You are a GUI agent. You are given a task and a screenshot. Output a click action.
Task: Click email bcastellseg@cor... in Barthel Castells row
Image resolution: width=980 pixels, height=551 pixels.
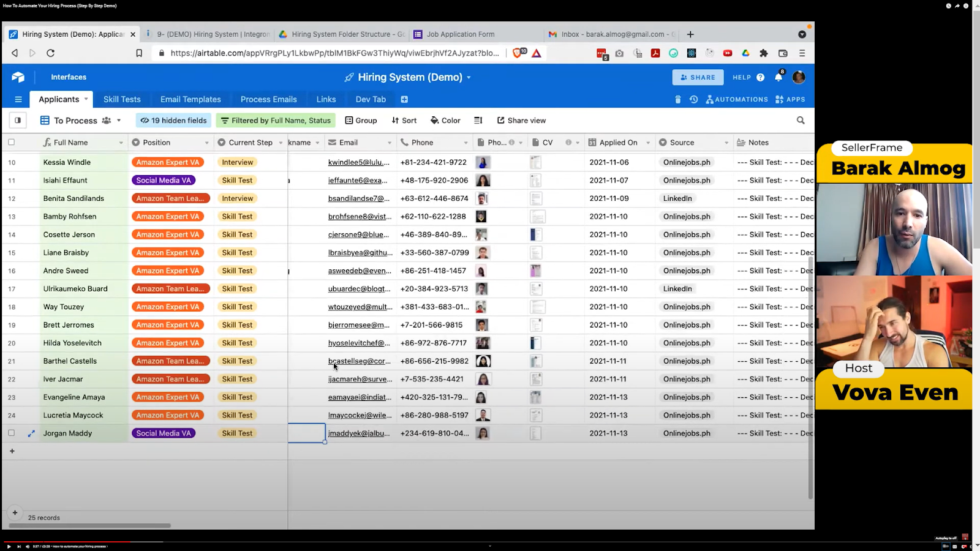tap(359, 361)
